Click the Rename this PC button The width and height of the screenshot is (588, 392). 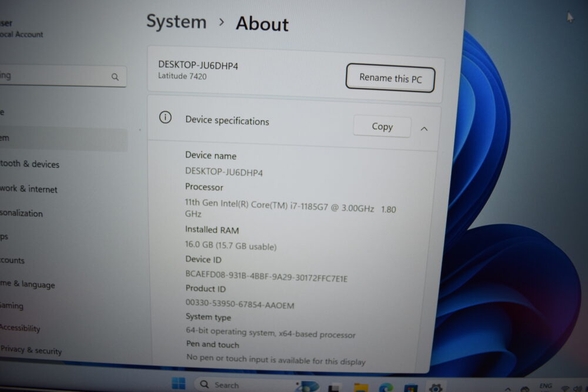click(390, 78)
